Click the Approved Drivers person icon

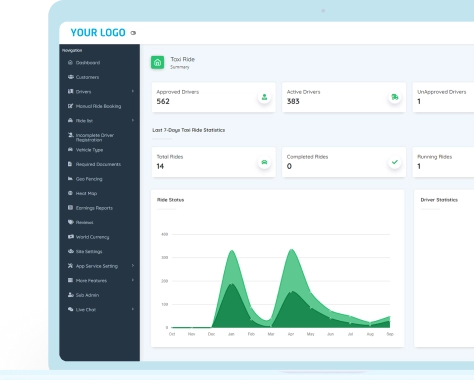click(x=264, y=97)
